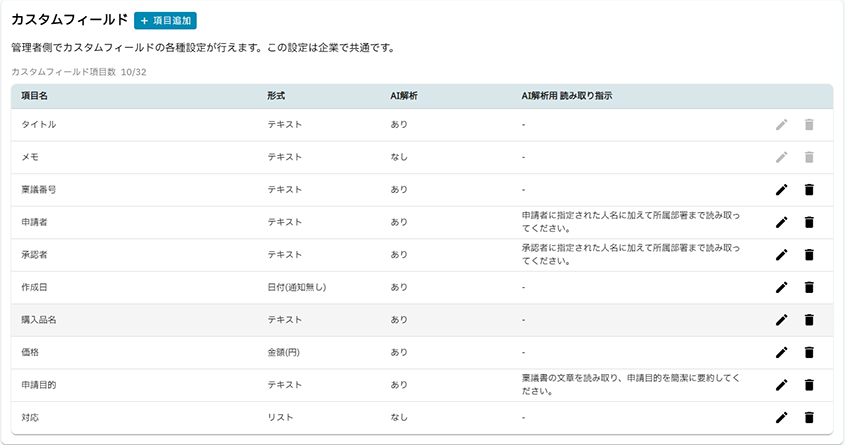Click the 項目名 column header
Screen dimensions: 845x445
point(34,96)
